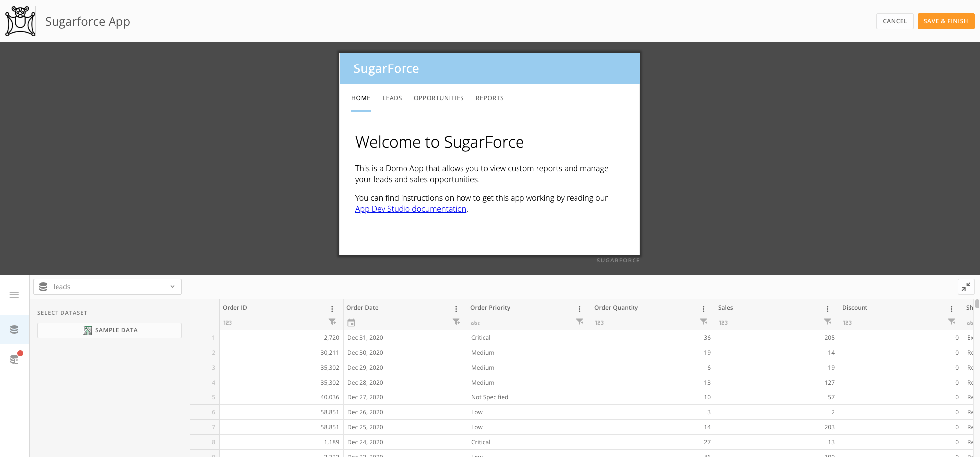This screenshot has height=457, width=980.
Task: Click the Sugarforce App logo icon
Action: pyautogui.click(x=20, y=21)
